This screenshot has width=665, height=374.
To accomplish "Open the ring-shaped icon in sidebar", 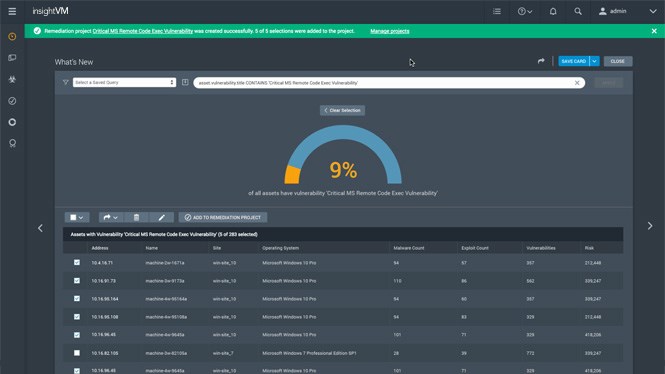I will tap(12, 122).
